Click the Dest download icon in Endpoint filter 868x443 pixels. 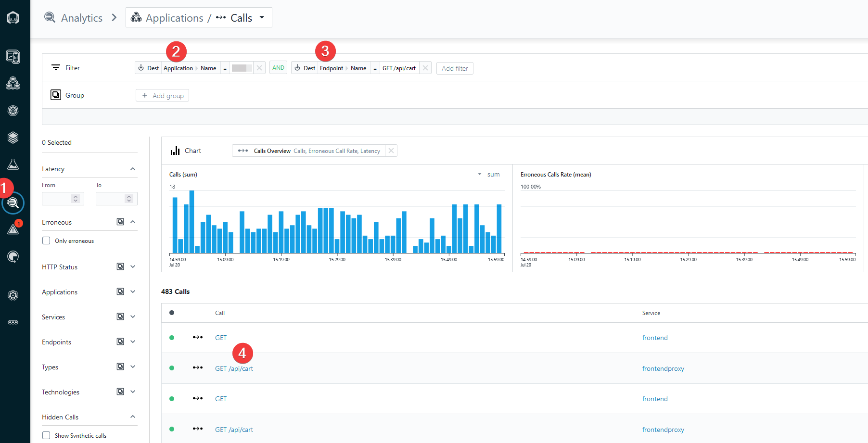point(297,68)
